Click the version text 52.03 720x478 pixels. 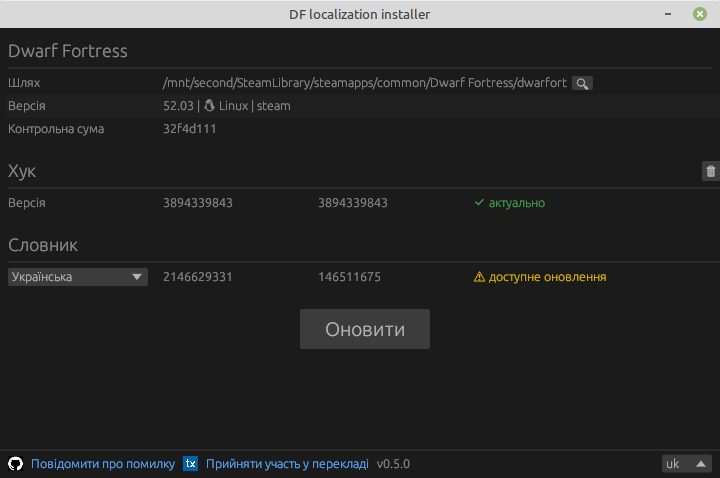[179, 106]
